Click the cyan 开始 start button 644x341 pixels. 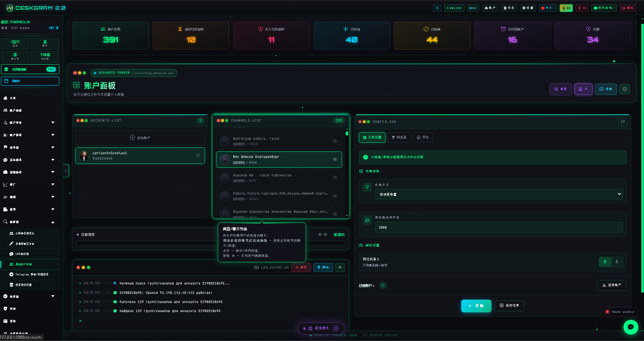pyautogui.click(x=476, y=306)
